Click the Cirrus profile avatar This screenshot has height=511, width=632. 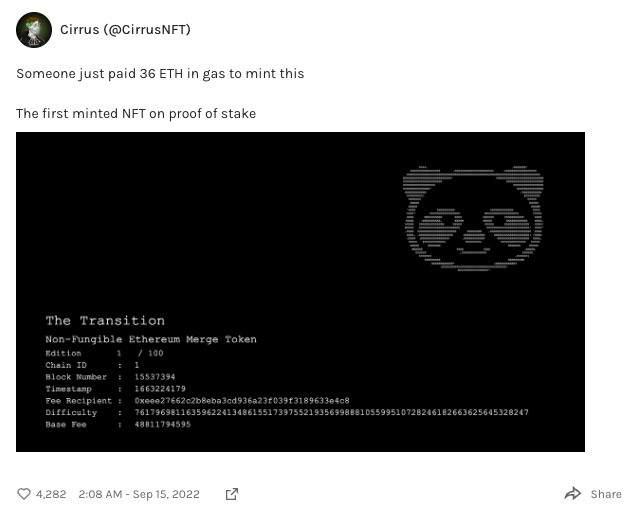(34, 30)
